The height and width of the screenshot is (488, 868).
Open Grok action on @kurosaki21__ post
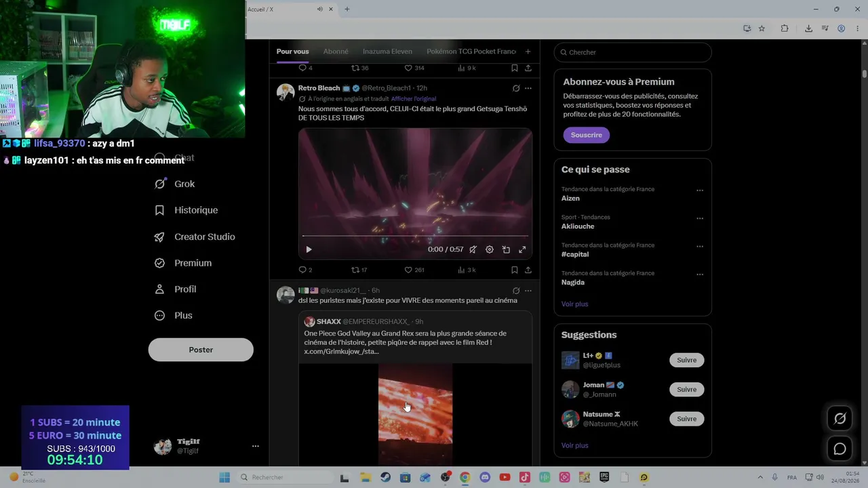tap(516, 291)
